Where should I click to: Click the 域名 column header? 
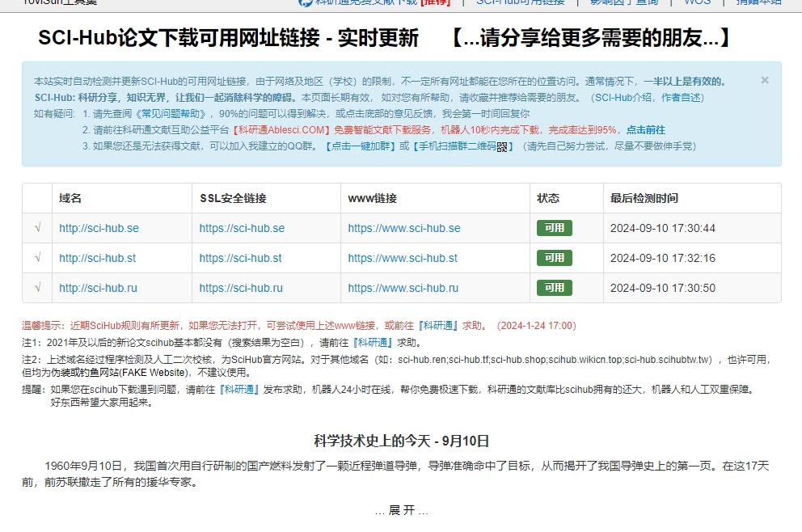pos(70,198)
